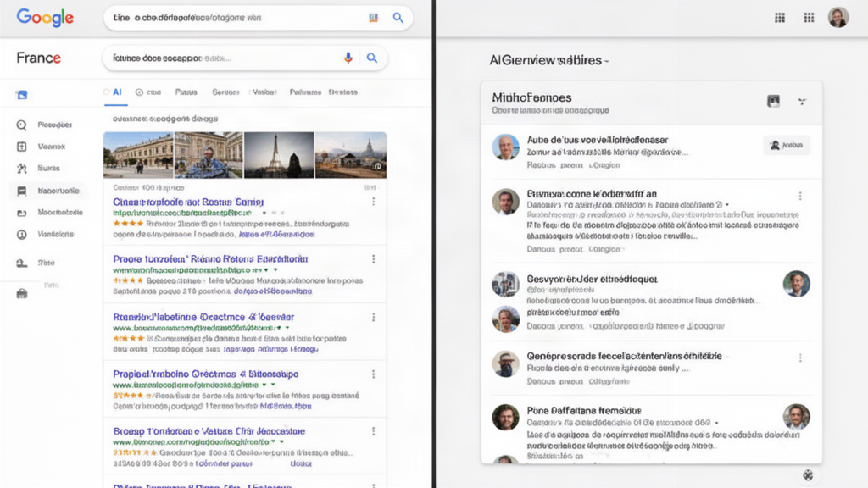Open the three-dot menu on the 'Genépresoreds' panel entry
The height and width of the screenshot is (488, 868).
(x=800, y=358)
